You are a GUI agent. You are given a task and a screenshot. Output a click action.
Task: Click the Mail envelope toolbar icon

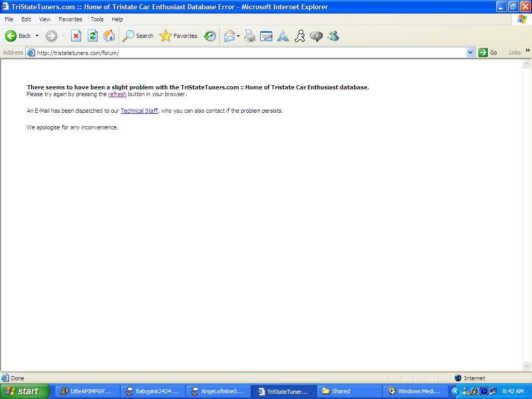pos(230,36)
